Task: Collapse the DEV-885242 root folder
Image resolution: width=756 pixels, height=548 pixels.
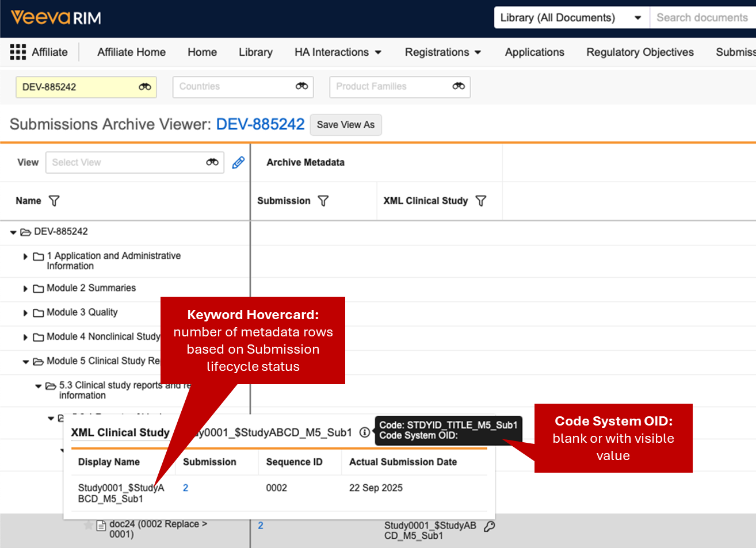Action: tap(13, 232)
